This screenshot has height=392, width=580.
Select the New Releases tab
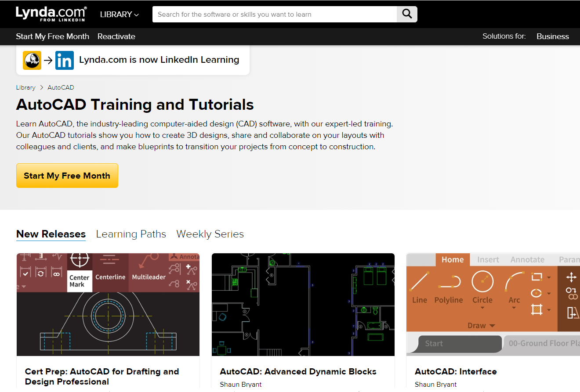(x=51, y=234)
